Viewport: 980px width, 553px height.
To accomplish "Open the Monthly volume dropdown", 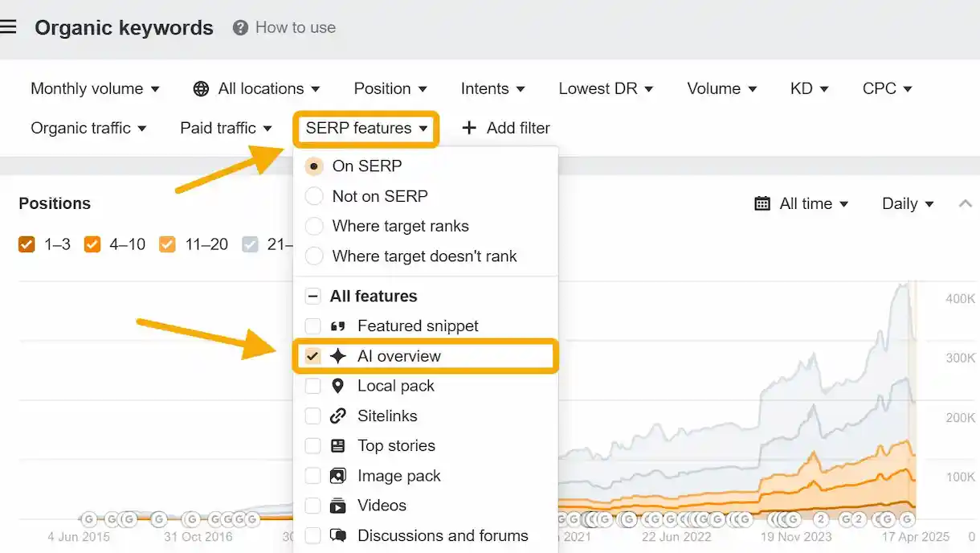I will 95,88.
